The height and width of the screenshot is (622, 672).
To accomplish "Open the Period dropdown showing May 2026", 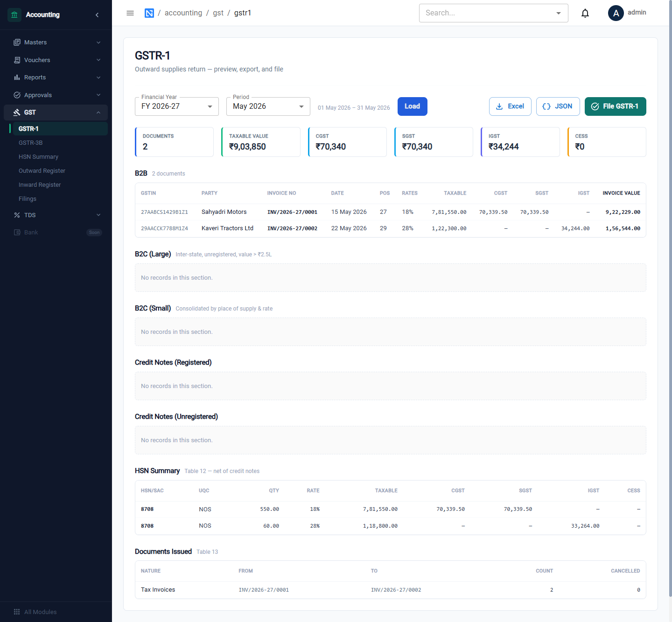I will pos(268,106).
